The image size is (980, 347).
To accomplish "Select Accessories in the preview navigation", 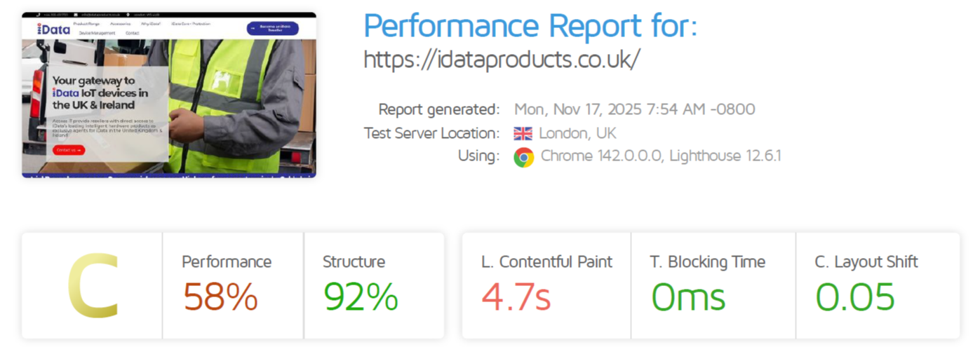I will pos(120,24).
